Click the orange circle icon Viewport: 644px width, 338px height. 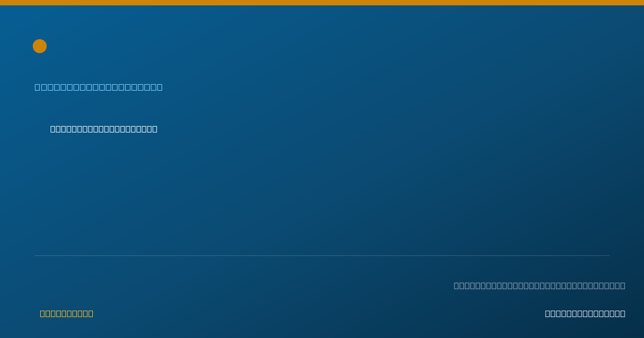pos(40,46)
